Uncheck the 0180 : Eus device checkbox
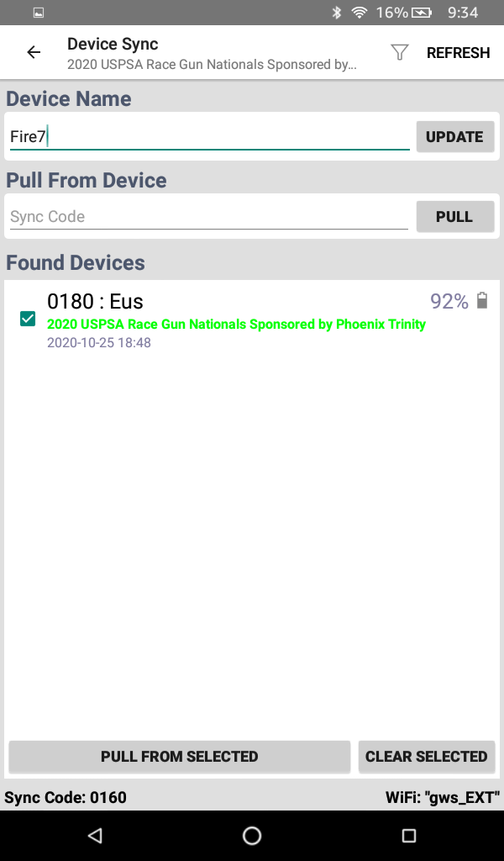The width and height of the screenshot is (504, 861). pos(28,319)
